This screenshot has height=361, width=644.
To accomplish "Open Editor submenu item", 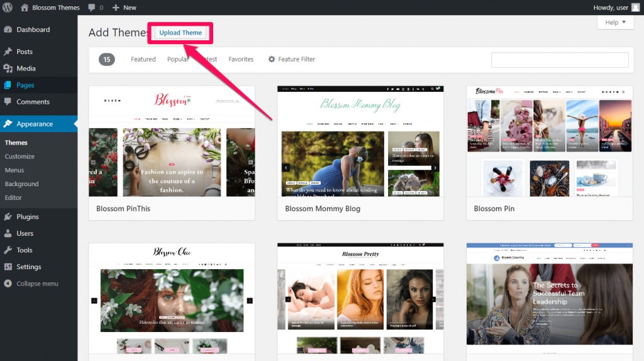I will (13, 197).
